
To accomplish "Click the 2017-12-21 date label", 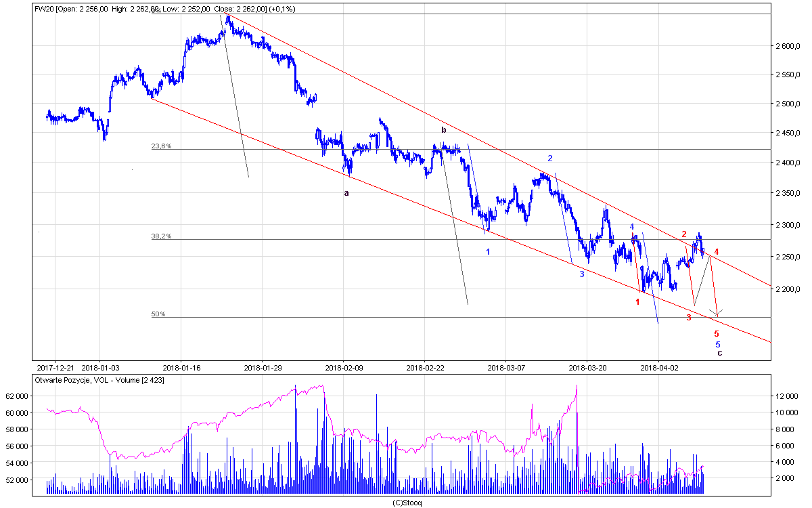I will pyautogui.click(x=57, y=368).
